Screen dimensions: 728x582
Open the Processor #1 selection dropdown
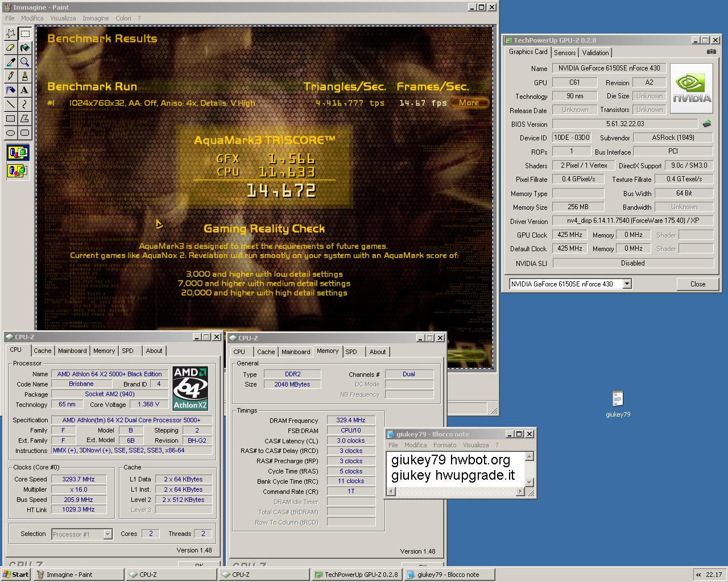point(107,534)
